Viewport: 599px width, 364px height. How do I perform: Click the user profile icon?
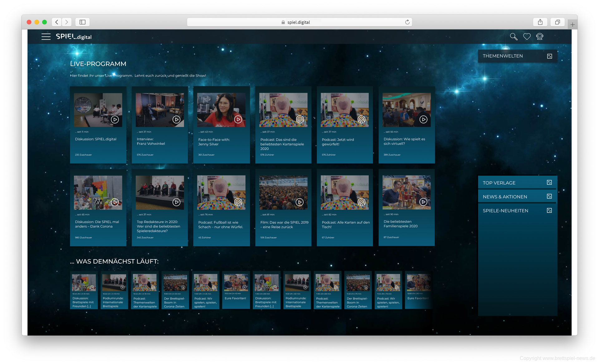[539, 37]
